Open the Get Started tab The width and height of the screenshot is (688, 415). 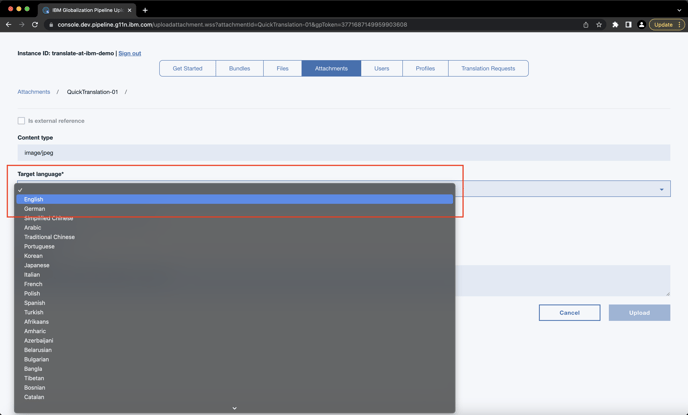tap(187, 68)
